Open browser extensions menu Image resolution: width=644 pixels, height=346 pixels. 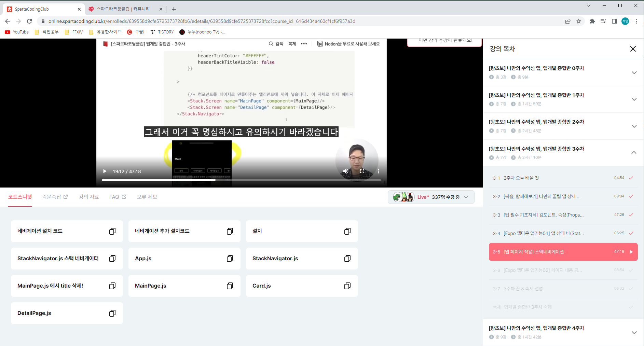coord(592,21)
